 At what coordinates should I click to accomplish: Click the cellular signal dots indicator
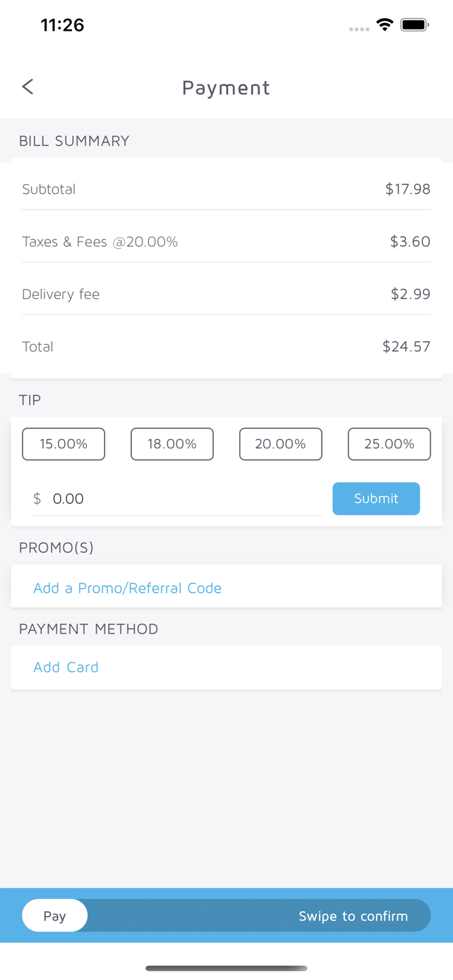point(359,29)
